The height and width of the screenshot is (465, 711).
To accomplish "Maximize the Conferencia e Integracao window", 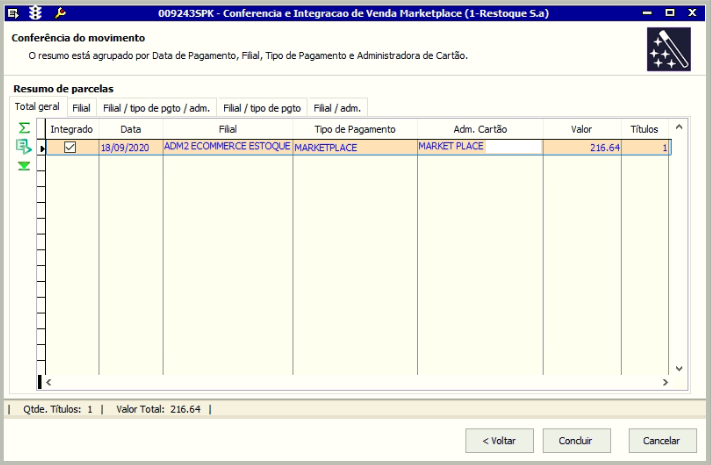I will pos(670,13).
